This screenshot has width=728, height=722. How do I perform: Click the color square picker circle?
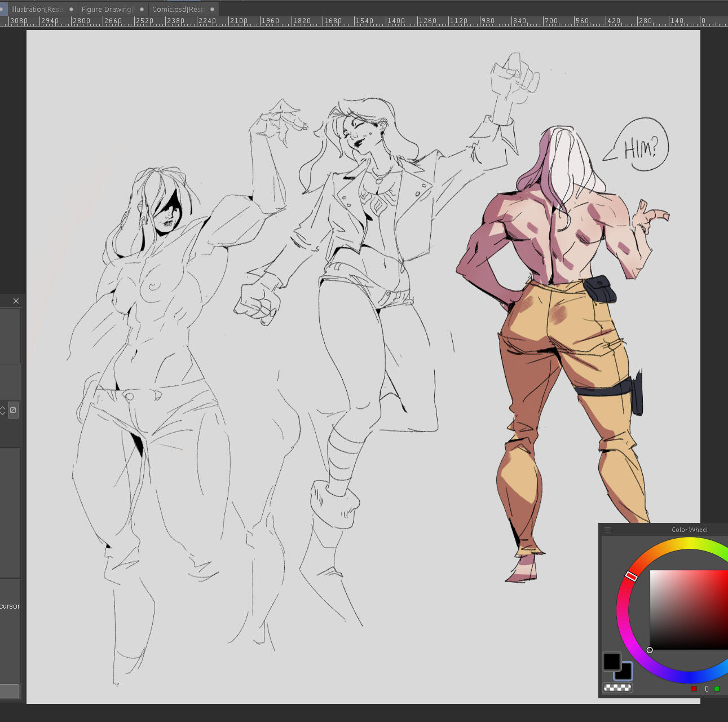(650, 650)
